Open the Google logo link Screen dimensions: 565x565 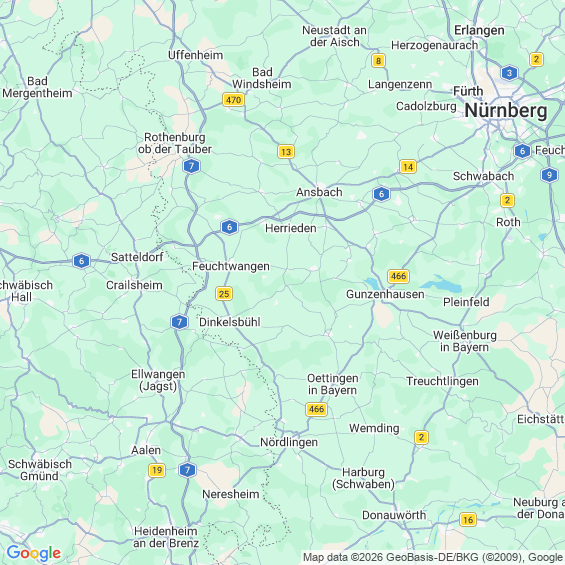tap(34, 553)
